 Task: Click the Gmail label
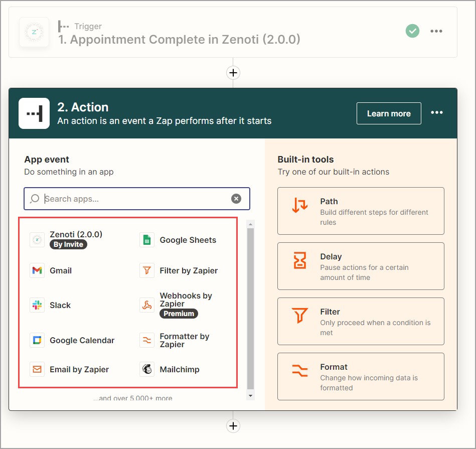click(61, 270)
